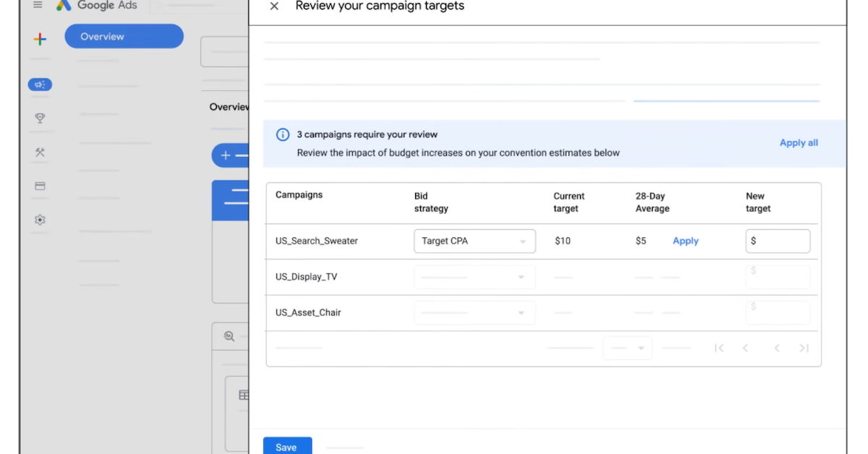Click the US_Search_Sweater campaign name
Viewport: 868px width, 454px height.
coord(317,241)
